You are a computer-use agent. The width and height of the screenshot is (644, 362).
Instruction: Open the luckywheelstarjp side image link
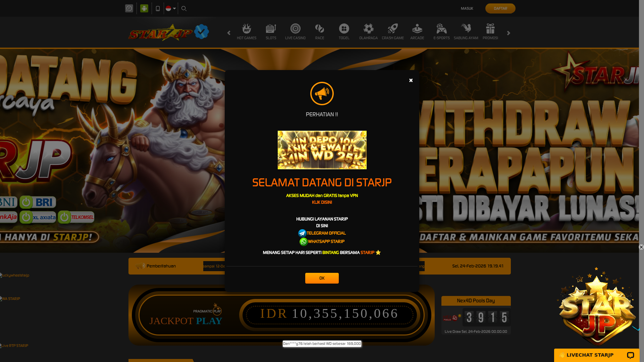tap(15, 276)
